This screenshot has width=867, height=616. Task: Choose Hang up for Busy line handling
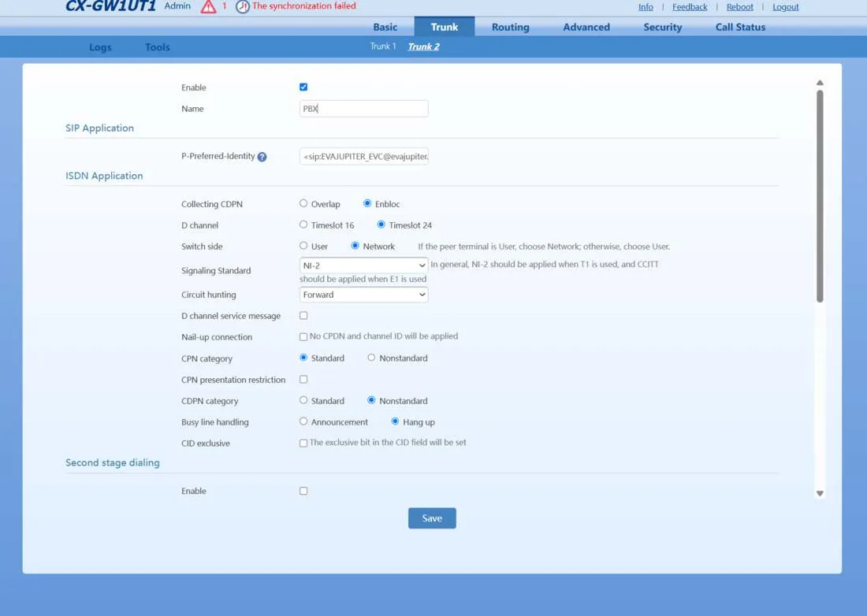(395, 421)
